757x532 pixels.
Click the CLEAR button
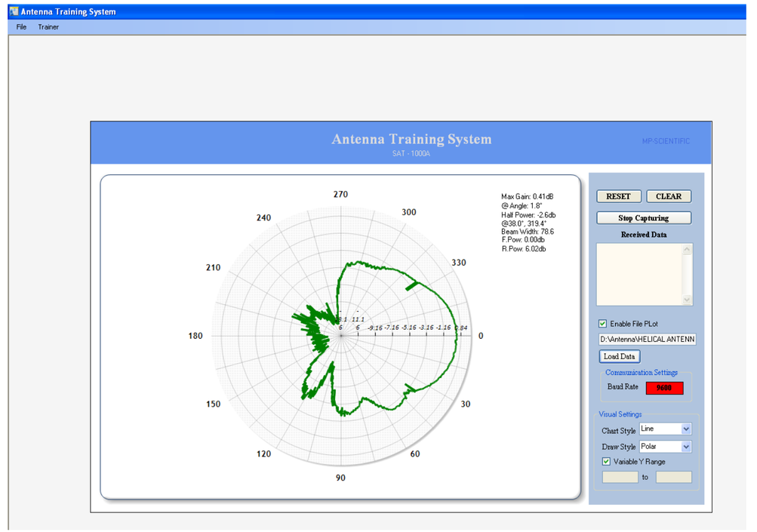pyautogui.click(x=669, y=196)
